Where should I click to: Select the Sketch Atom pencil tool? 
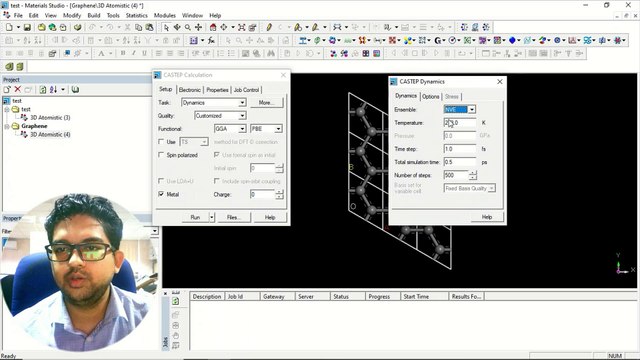click(269, 27)
